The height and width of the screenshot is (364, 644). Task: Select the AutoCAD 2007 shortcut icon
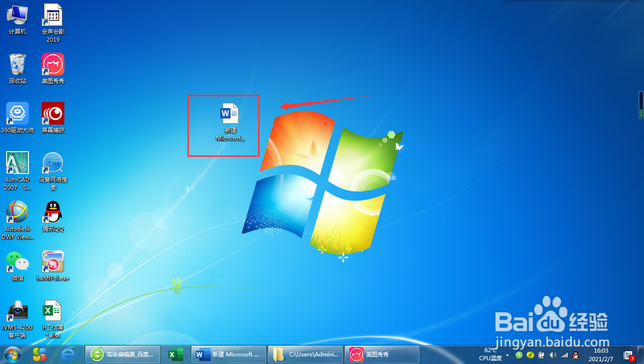[x=18, y=171]
